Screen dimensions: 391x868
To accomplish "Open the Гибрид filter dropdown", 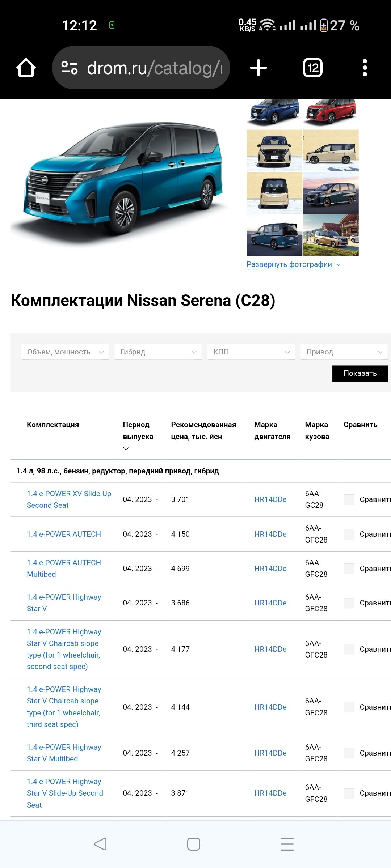I will [x=158, y=352].
